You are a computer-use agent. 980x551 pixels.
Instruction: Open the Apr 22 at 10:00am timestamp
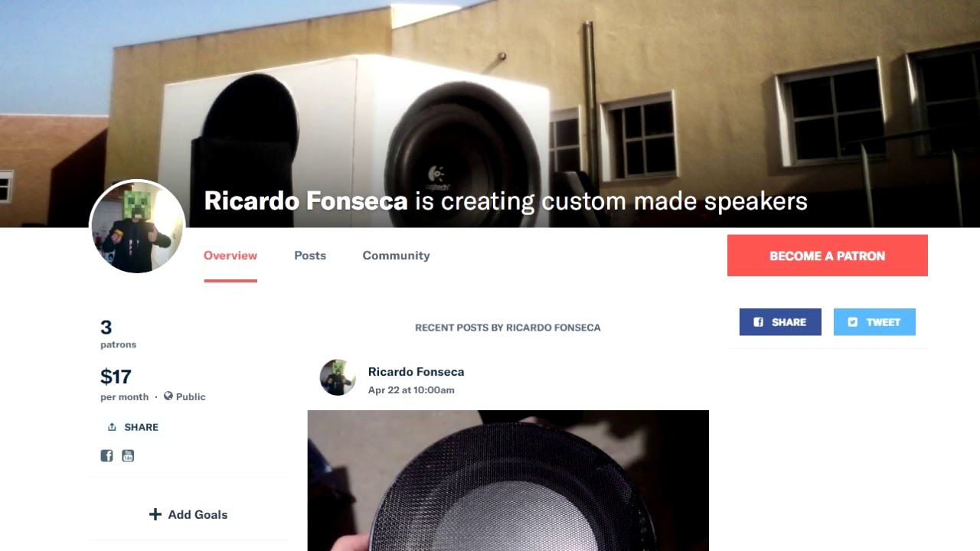(x=411, y=390)
